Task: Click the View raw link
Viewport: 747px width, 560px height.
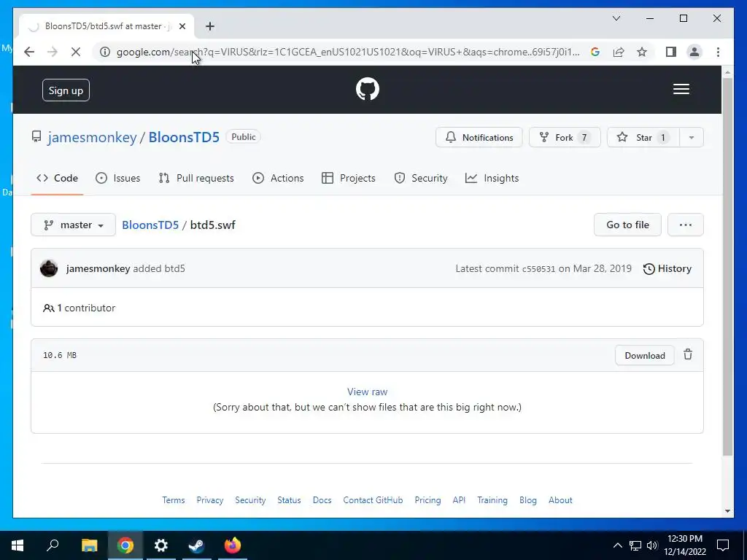Action: (x=368, y=392)
